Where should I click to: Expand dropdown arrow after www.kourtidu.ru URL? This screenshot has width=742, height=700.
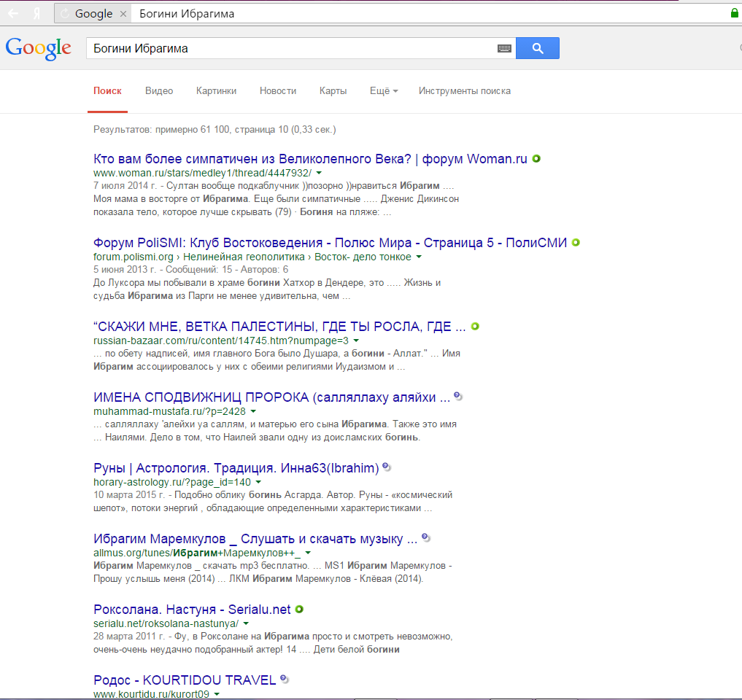tap(217, 694)
